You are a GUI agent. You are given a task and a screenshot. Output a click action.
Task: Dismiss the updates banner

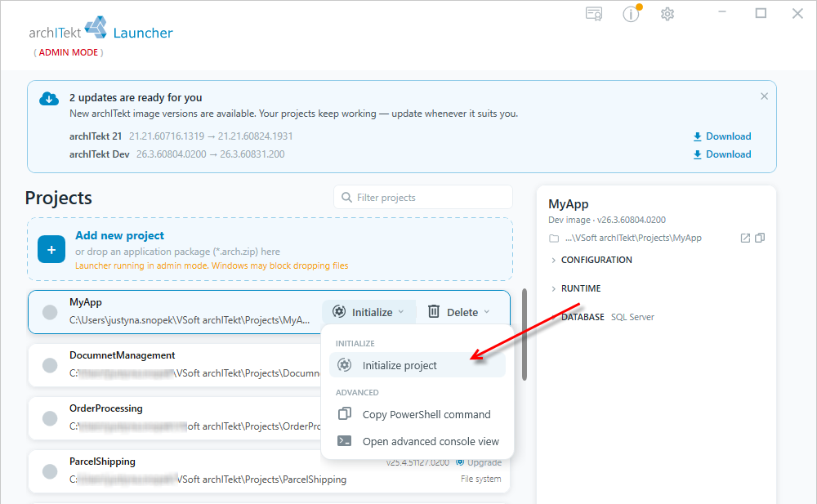764,96
